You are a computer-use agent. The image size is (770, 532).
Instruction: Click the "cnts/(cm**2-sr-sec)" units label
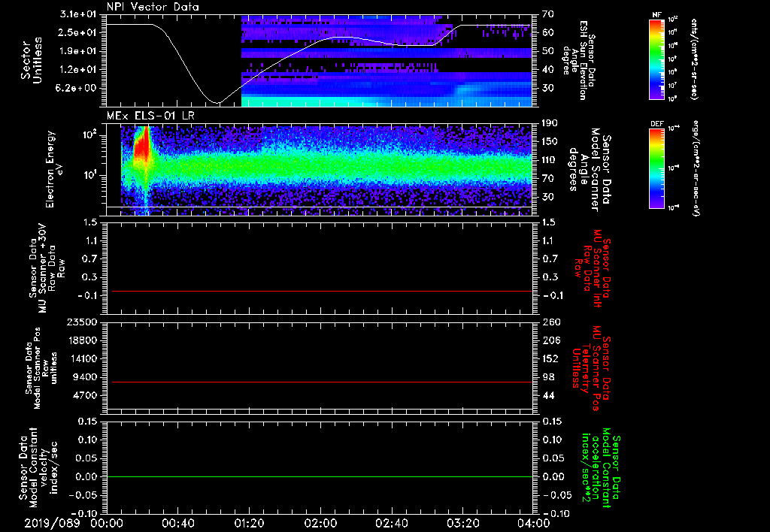pyautogui.click(x=694, y=59)
